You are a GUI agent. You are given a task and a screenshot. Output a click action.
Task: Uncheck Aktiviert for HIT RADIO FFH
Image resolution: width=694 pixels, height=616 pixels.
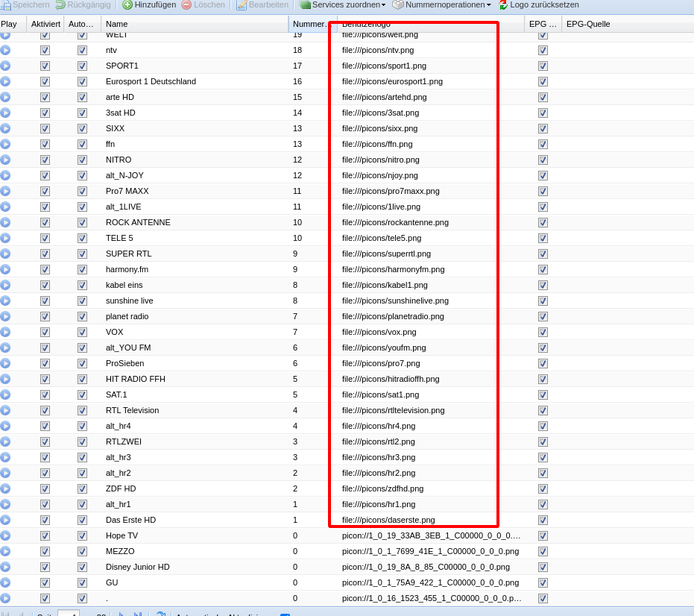click(x=45, y=379)
